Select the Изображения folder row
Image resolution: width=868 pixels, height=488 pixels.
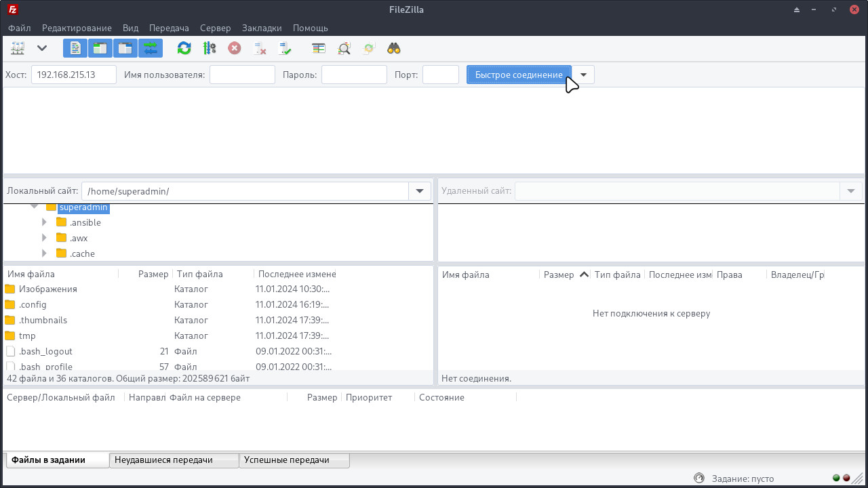click(218, 289)
